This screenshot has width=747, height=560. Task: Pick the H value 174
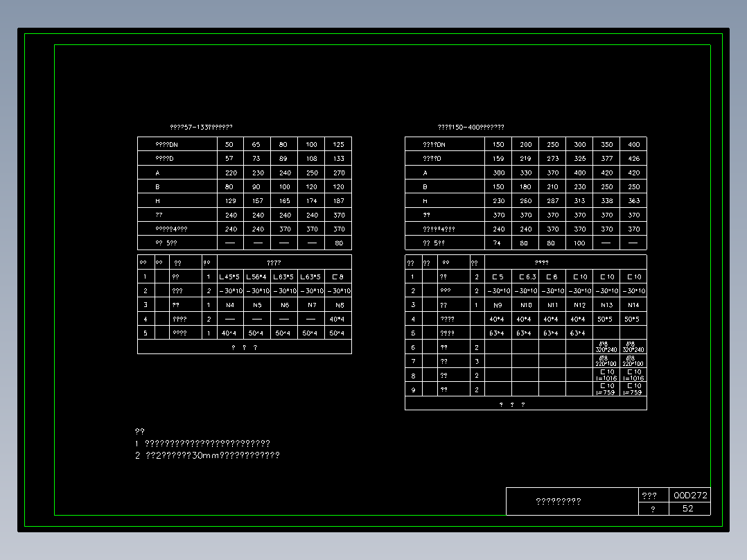click(x=312, y=201)
